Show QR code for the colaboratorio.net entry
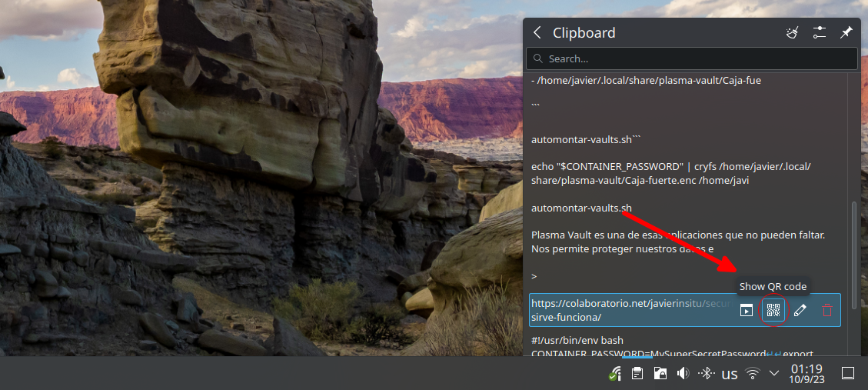Screen dimensions: 868x390 [773, 310]
